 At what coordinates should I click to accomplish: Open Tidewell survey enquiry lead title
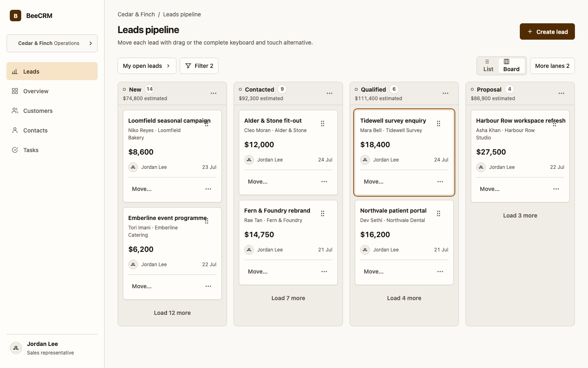pyautogui.click(x=393, y=121)
